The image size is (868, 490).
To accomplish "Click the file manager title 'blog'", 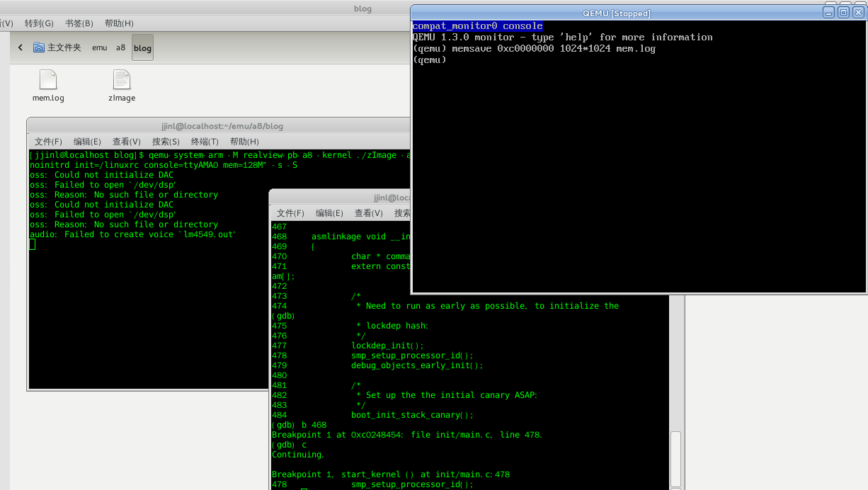I will [362, 8].
